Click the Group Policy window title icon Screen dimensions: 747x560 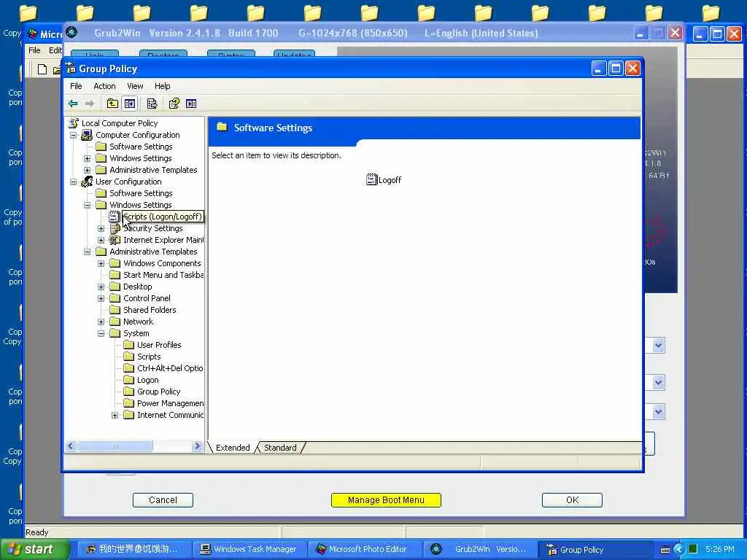pos(71,68)
